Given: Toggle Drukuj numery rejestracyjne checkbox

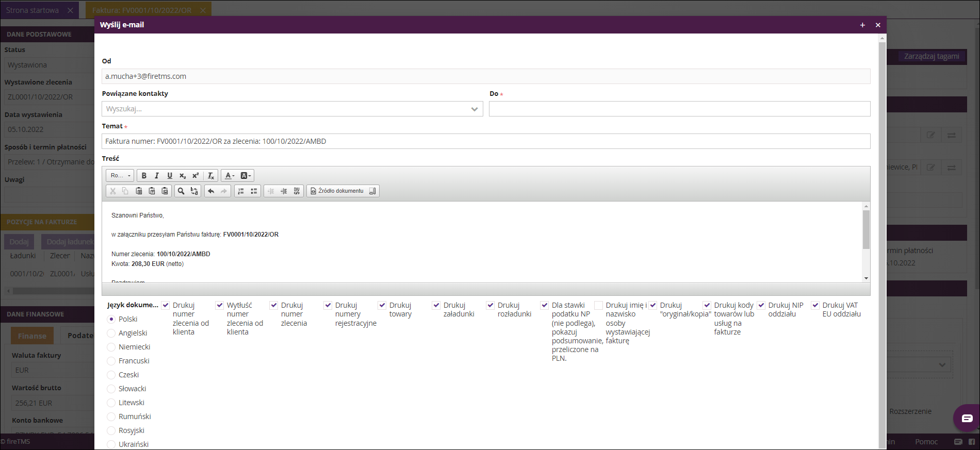Looking at the screenshot, I should [328, 305].
